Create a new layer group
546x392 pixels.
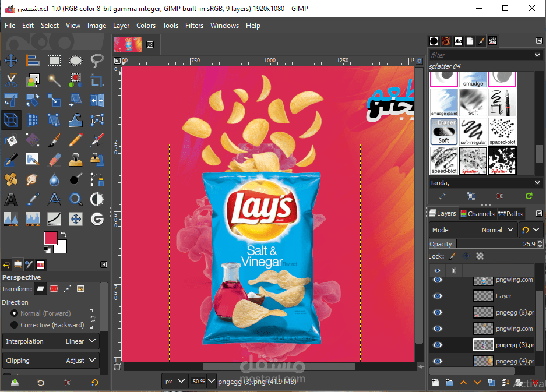tap(449, 383)
